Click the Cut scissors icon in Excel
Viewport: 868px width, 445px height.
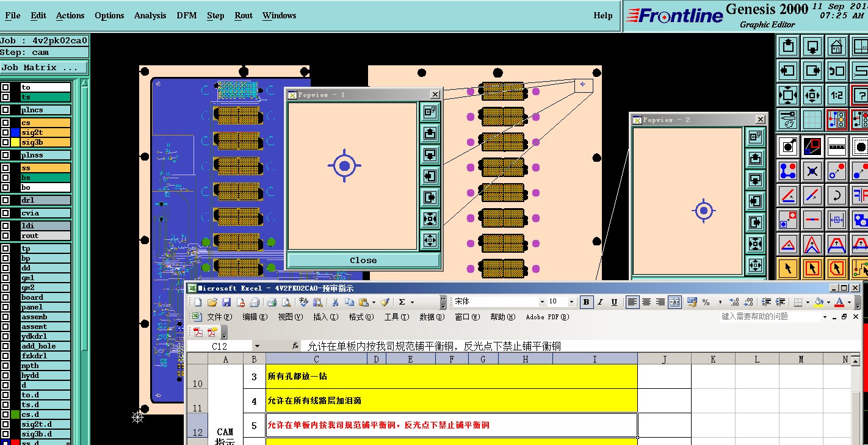335,302
